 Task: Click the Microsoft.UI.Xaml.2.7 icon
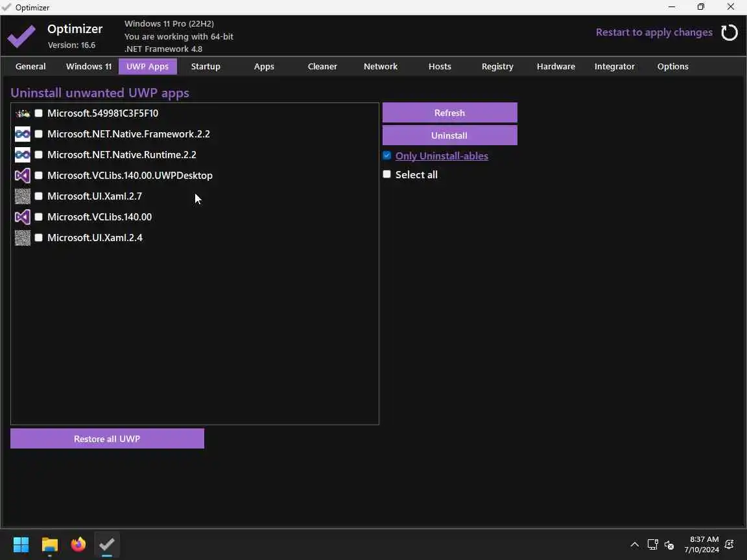[23, 196]
